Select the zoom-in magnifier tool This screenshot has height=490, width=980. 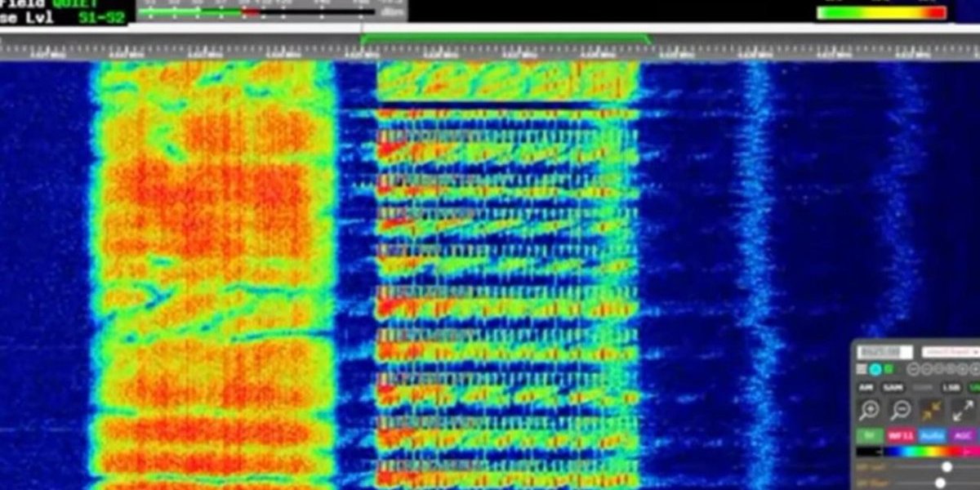(870, 408)
